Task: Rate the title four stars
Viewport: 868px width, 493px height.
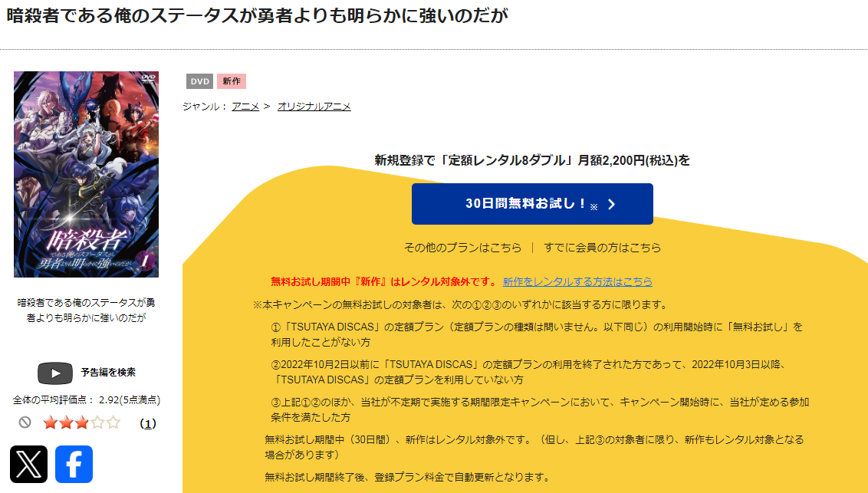Action: pyautogui.click(x=97, y=422)
